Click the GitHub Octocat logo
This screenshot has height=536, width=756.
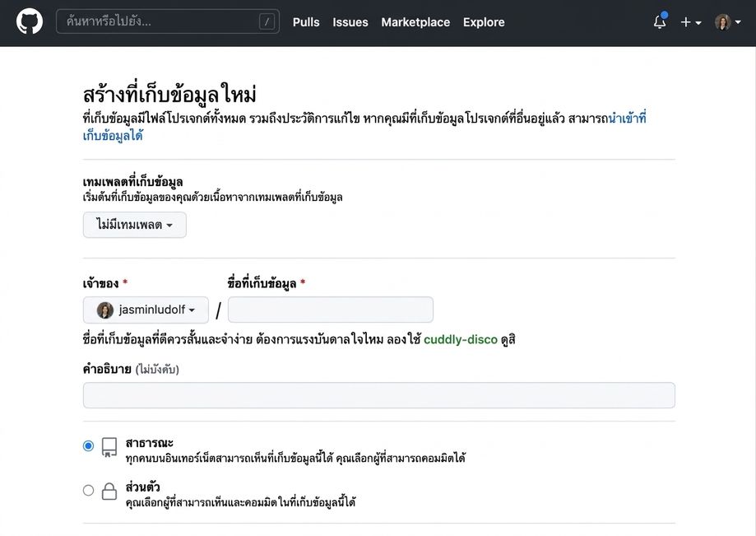[x=30, y=21]
